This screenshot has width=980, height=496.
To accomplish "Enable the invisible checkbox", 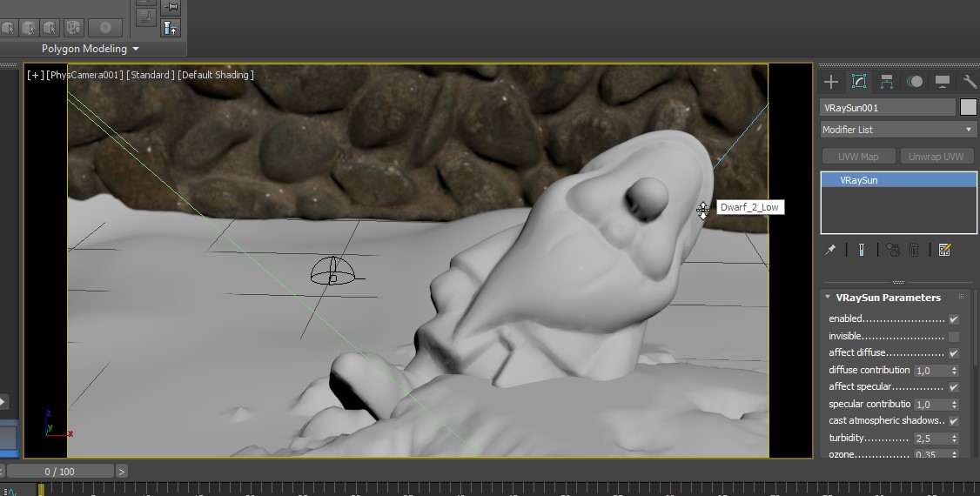I will 954,337.
